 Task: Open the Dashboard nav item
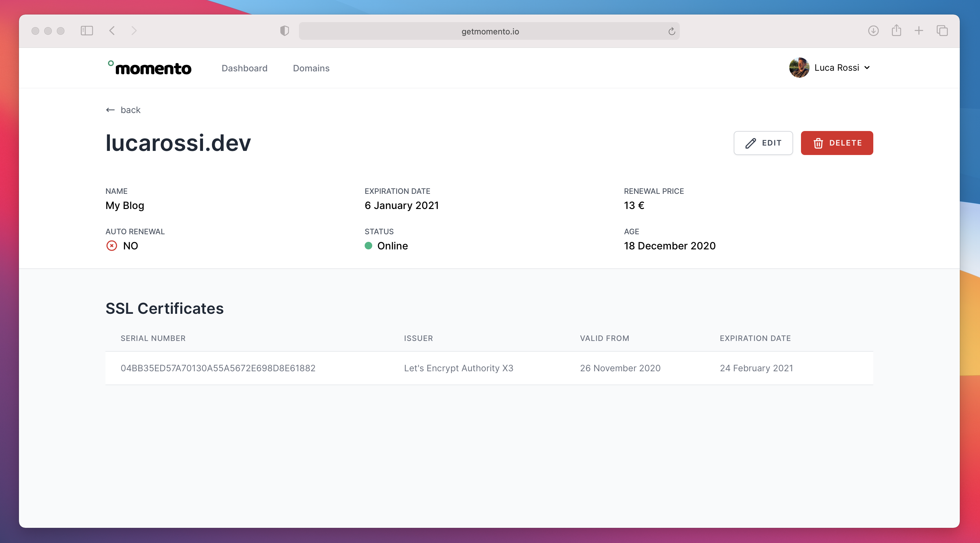244,68
